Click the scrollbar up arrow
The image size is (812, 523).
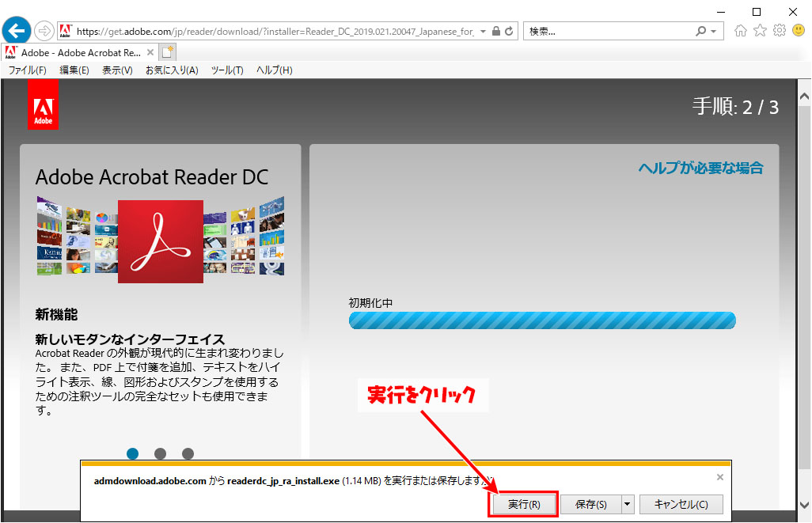(x=804, y=96)
